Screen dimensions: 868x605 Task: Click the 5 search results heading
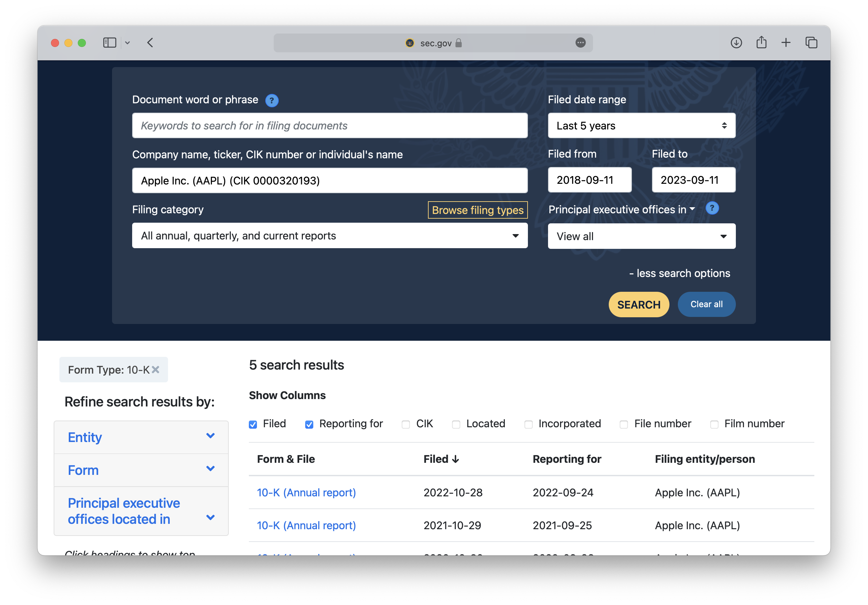click(x=296, y=365)
